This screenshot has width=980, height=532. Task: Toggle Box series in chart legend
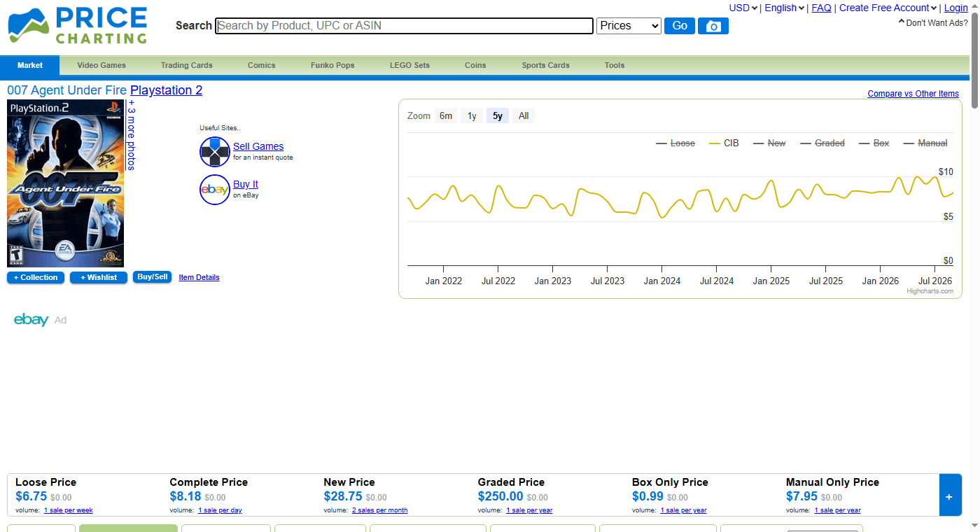pos(874,143)
